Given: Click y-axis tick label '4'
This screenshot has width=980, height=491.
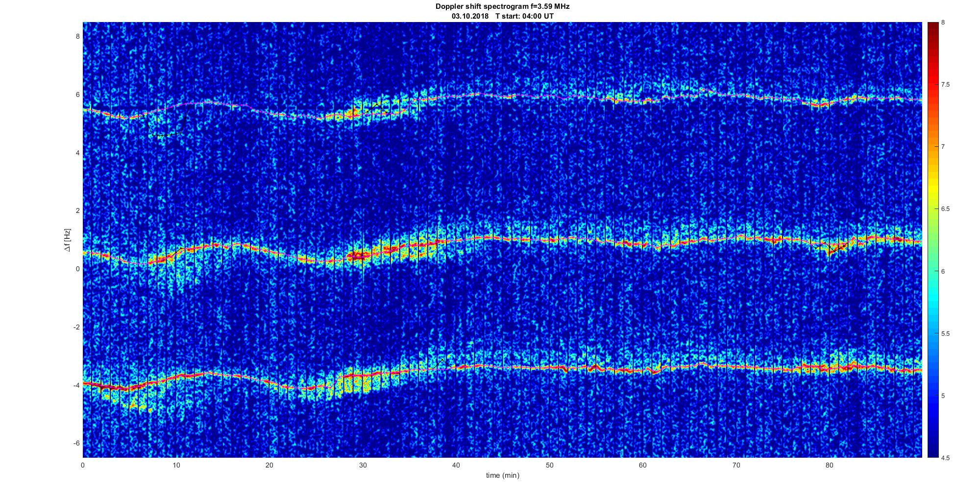Looking at the screenshot, I should click(77, 153).
